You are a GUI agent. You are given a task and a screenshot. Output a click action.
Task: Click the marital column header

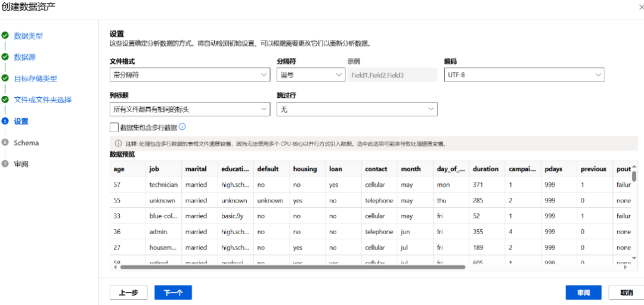pos(200,169)
